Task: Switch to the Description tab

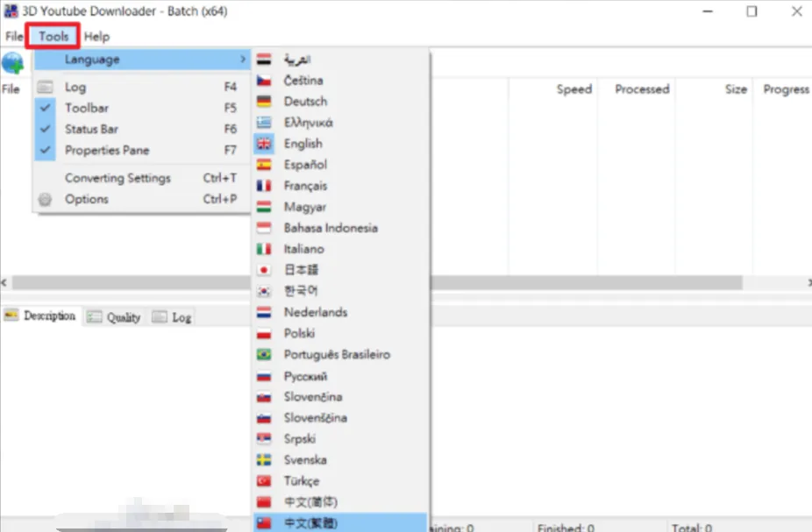Action: point(41,316)
